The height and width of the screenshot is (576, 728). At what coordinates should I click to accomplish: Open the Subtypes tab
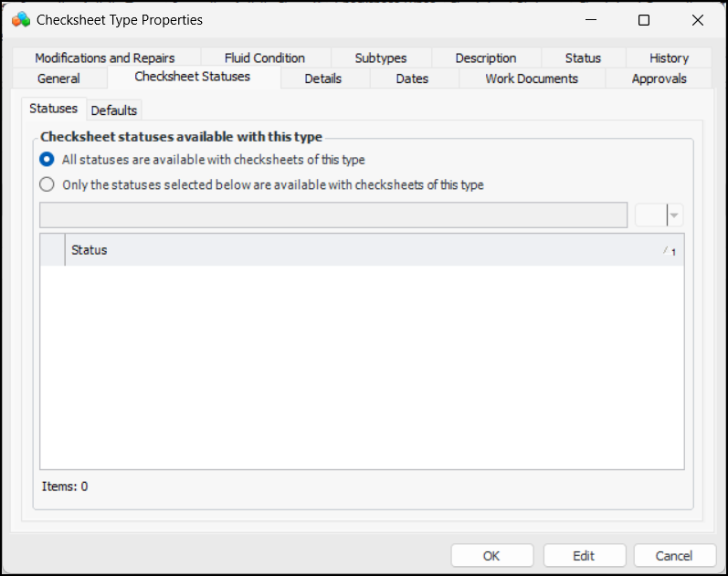pos(381,58)
